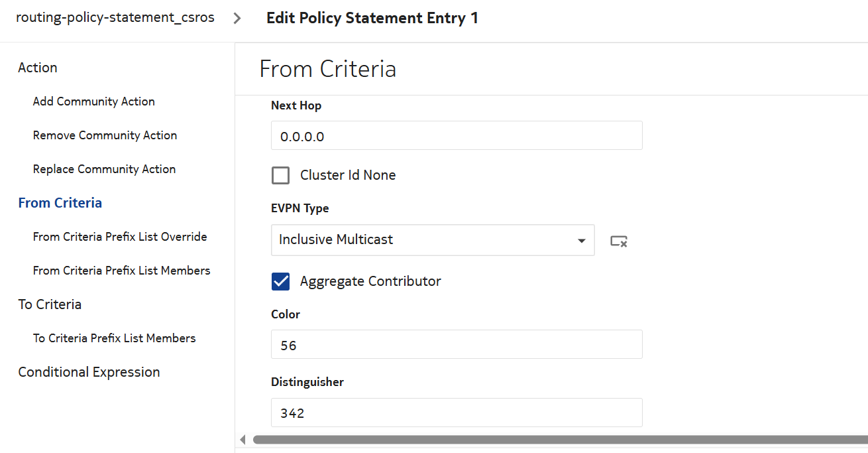Uncheck the Aggregate Contributor checkbox
This screenshot has height=453, width=868.
[281, 281]
